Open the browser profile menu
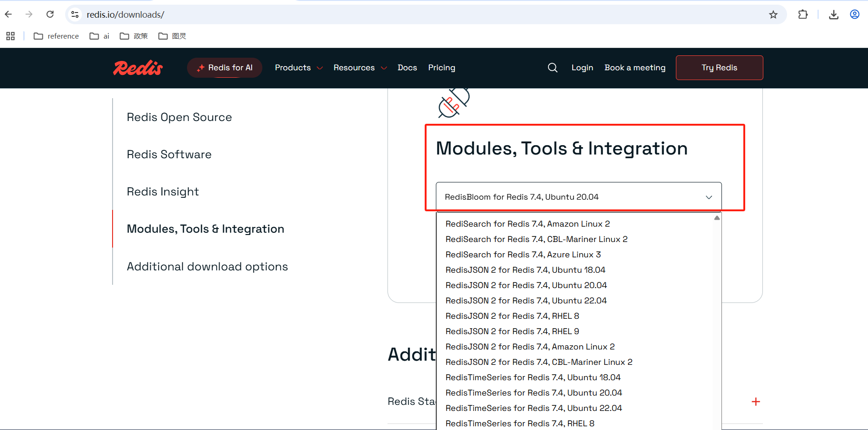Viewport: 868px width, 430px height. tap(855, 14)
